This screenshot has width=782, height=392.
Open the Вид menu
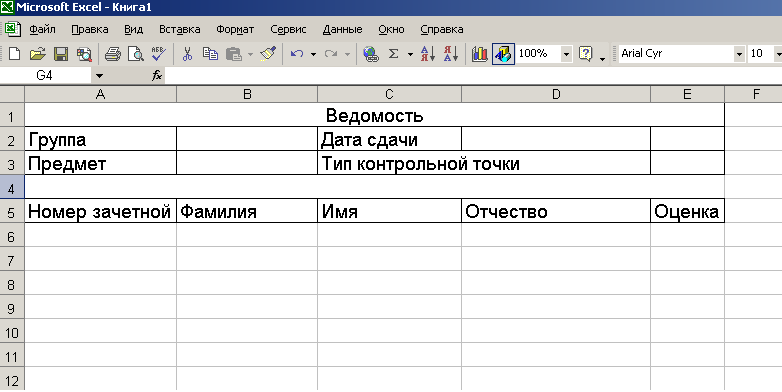pyautogui.click(x=134, y=29)
